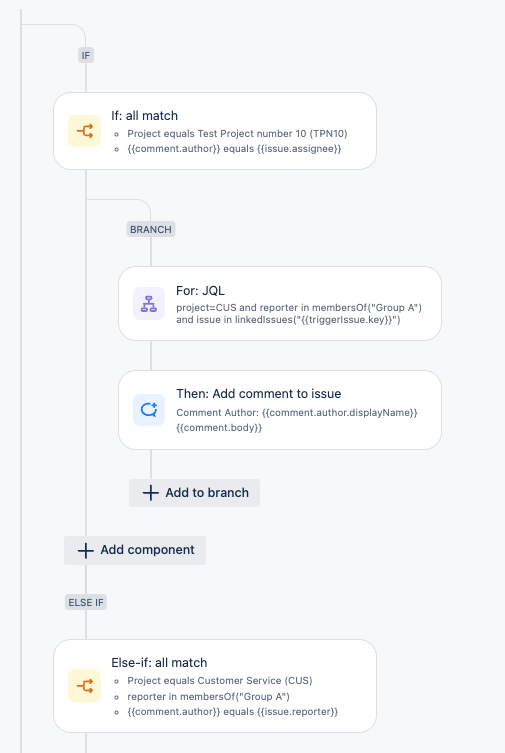Screen dimensions: 505x753
Task: Open the If: all match condition card
Action: pos(215,131)
